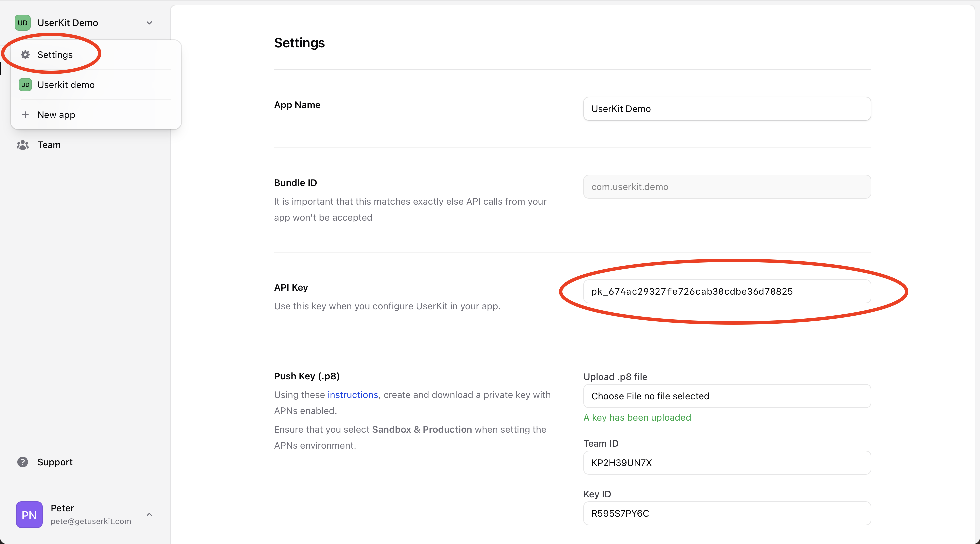The height and width of the screenshot is (544, 980).
Task: Click the API Key label
Action: (x=291, y=287)
